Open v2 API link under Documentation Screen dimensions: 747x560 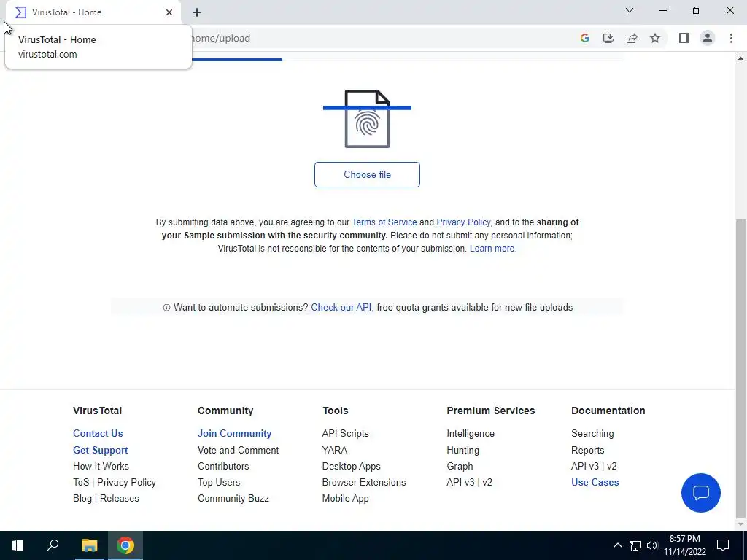pyautogui.click(x=612, y=466)
